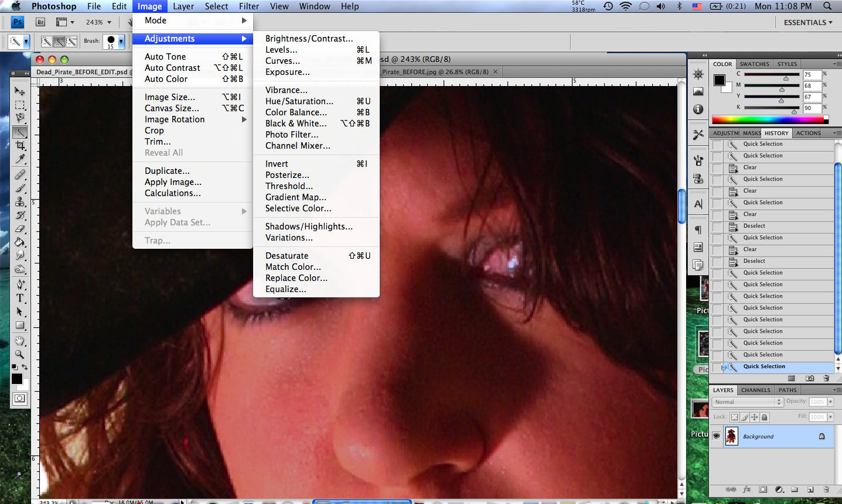The width and height of the screenshot is (842, 504).
Task: Choose Add to selection mode
Action: tap(59, 42)
